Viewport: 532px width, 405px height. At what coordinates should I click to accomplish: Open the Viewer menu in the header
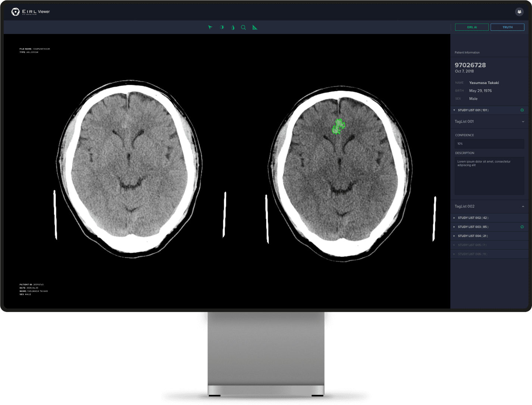45,12
